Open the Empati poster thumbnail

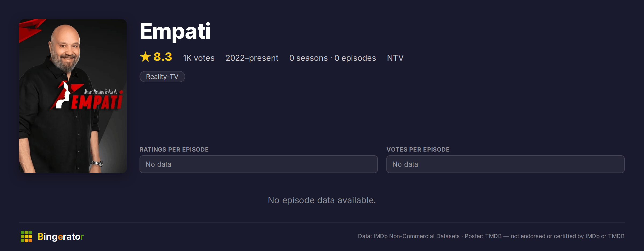coord(73,96)
